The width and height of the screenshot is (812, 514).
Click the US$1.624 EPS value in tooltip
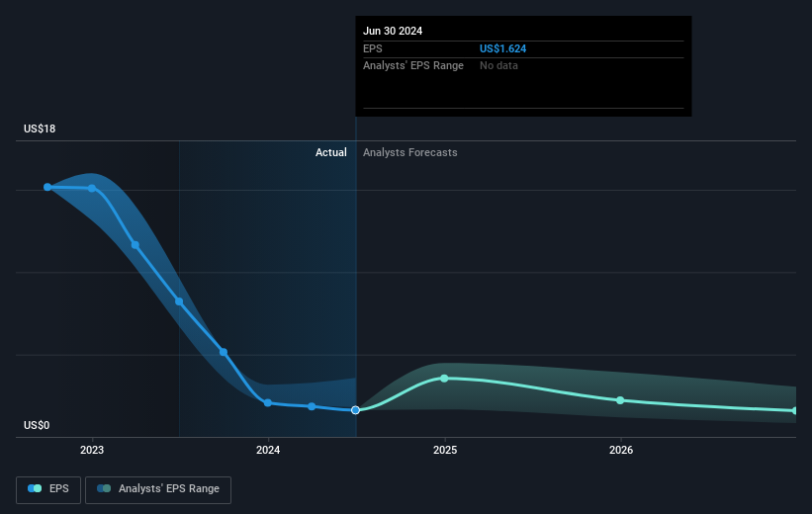click(502, 48)
